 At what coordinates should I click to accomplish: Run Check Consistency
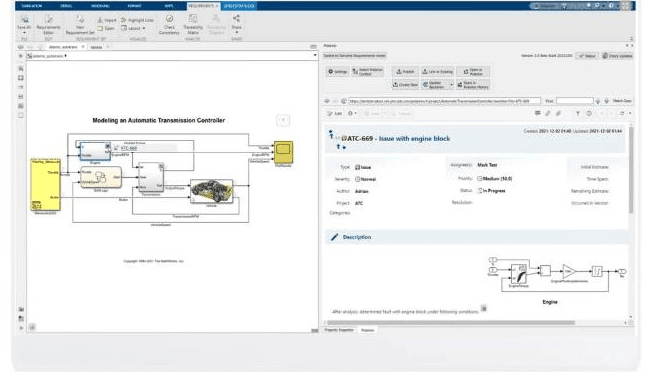[x=169, y=24]
